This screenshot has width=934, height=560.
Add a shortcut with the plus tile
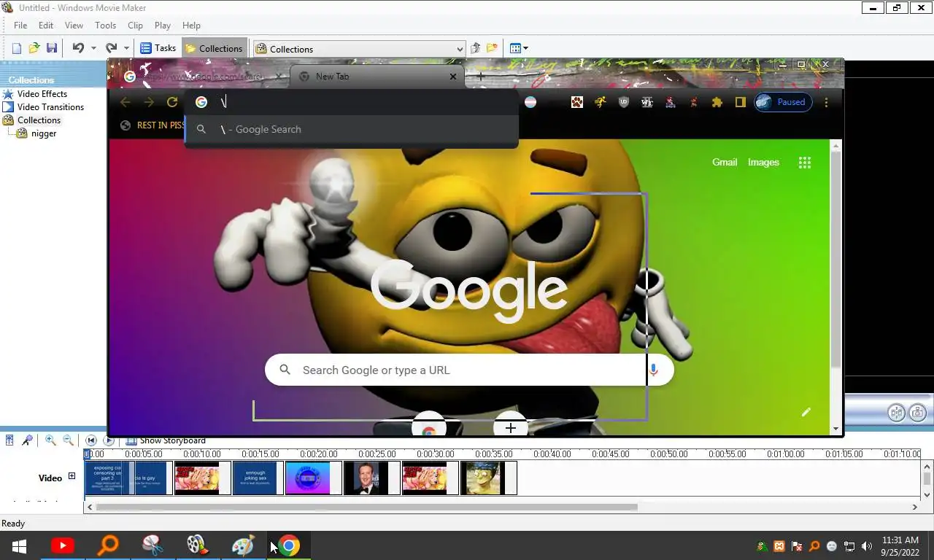pos(511,427)
